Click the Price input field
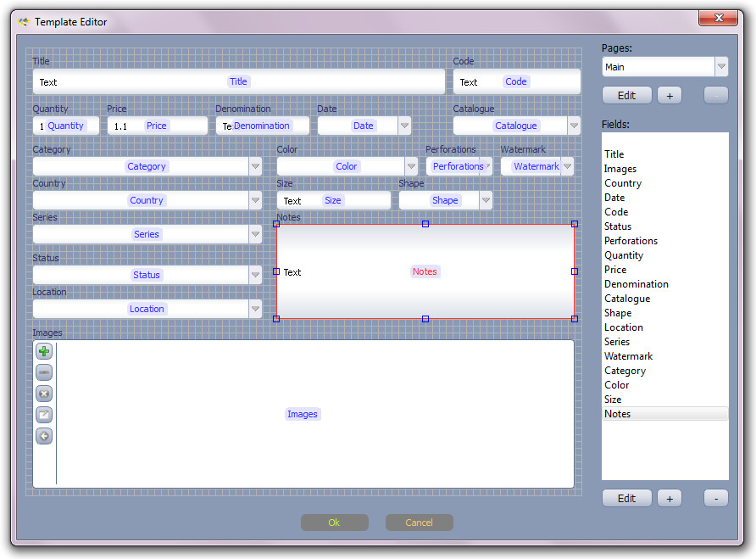The height and width of the screenshot is (559, 756). click(x=157, y=126)
